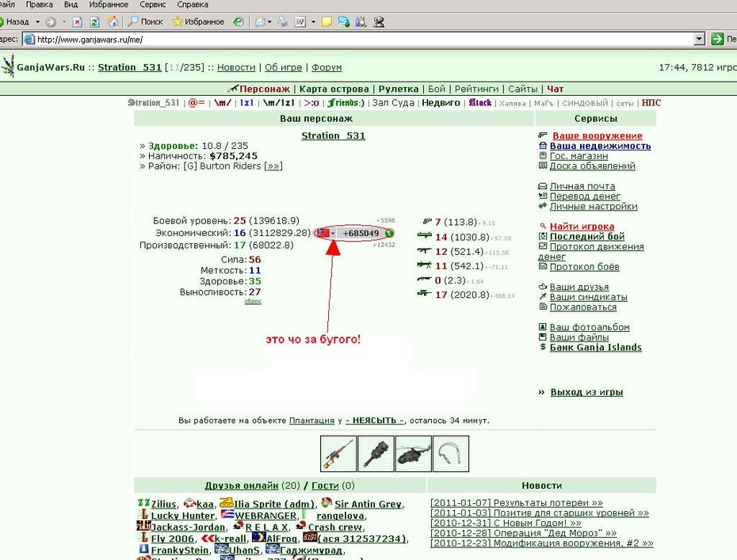The width and height of the screenshot is (737, 560).
Task: Click the browser Home icon
Action: click(x=113, y=21)
